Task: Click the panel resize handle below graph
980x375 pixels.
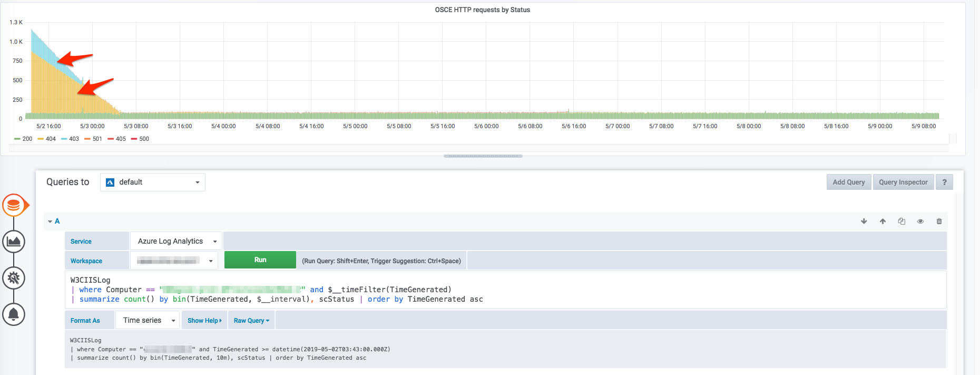Action: [483, 156]
